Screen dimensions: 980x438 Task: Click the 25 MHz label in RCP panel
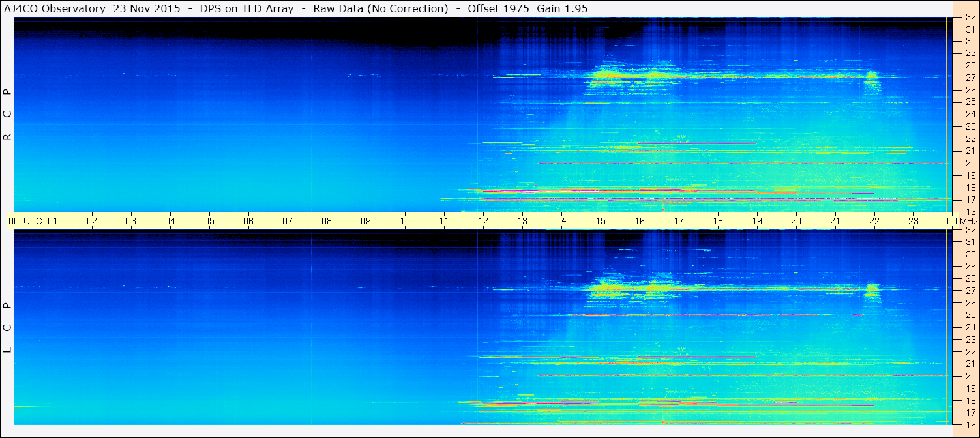[970, 102]
